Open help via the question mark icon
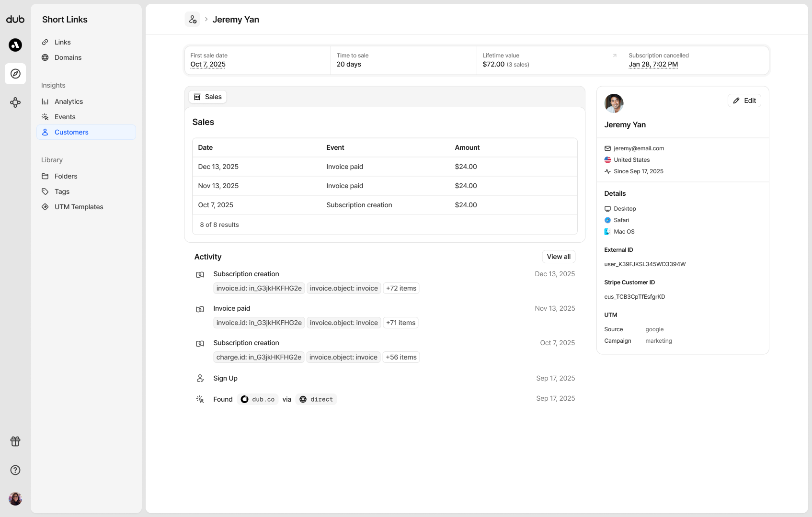The width and height of the screenshot is (812, 517). 15,470
